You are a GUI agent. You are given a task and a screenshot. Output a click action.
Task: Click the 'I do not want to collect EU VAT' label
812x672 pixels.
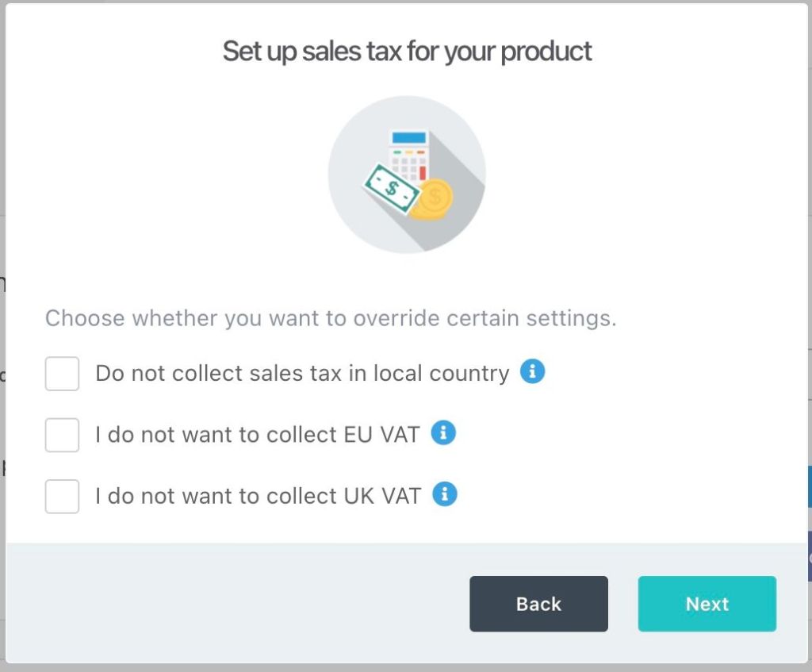click(257, 435)
